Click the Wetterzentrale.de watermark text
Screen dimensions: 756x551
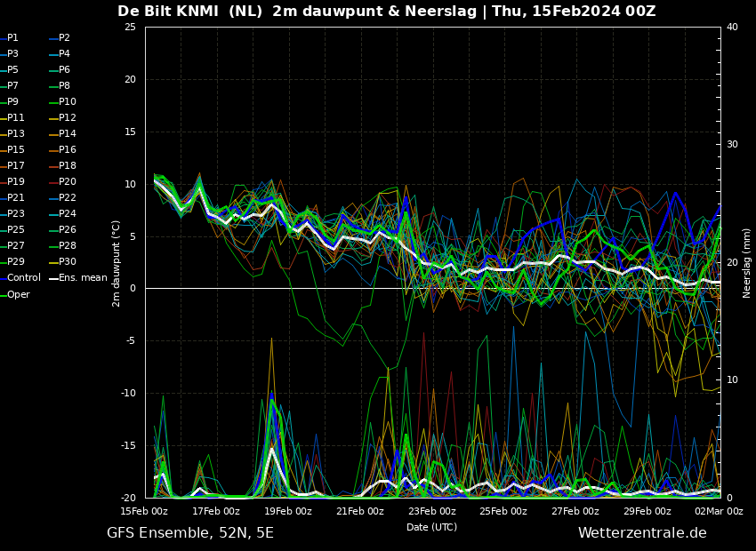click(642, 533)
